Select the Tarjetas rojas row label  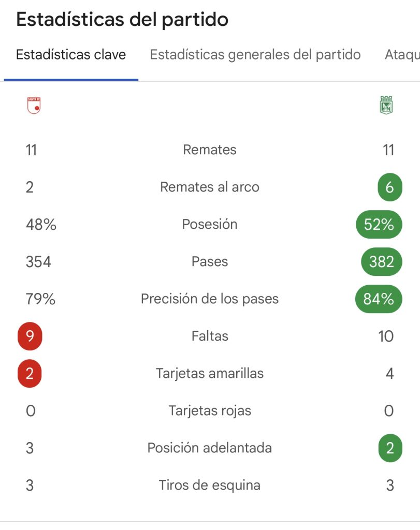pyautogui.click(x=210, y=410)
